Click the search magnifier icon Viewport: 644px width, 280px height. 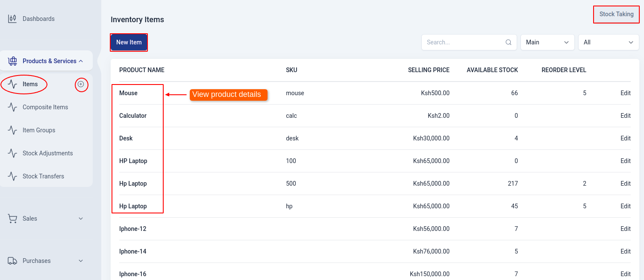click(509, 42)
